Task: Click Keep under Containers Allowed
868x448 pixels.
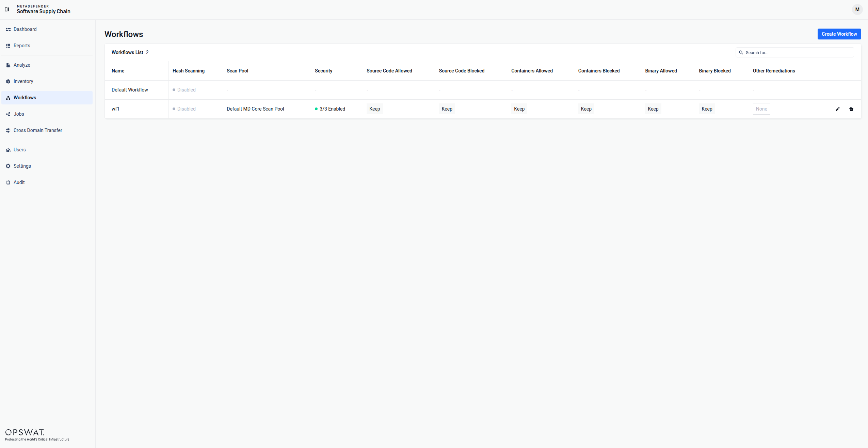Action: coord(519,109)
